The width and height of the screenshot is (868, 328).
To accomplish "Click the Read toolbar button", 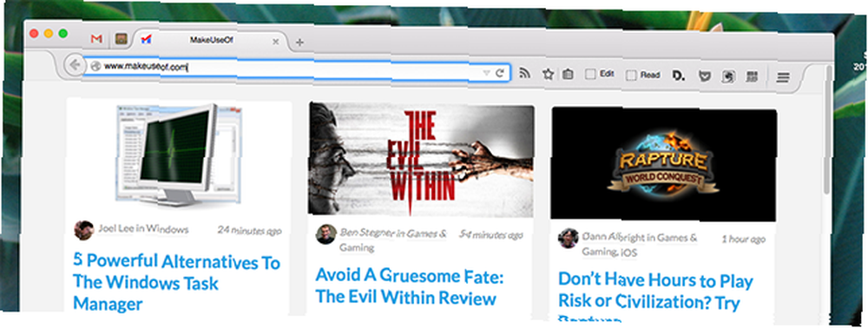I will [x=643, y=75].
